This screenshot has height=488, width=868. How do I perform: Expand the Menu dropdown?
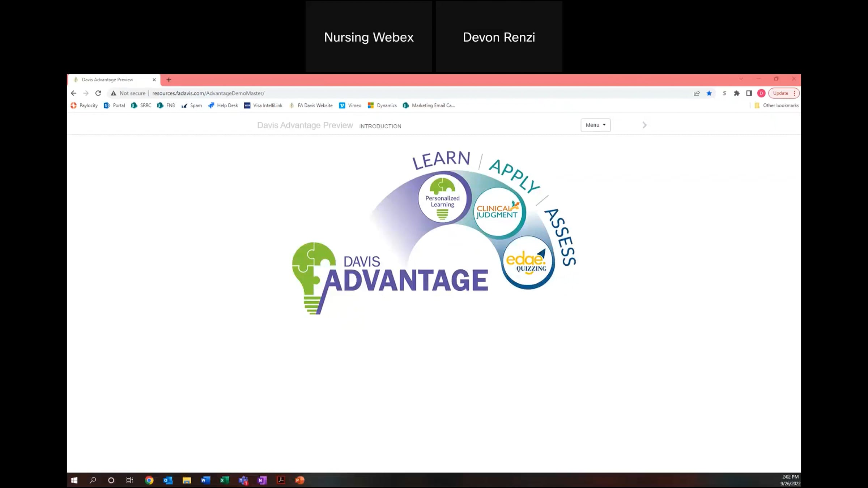click(595, 125)
